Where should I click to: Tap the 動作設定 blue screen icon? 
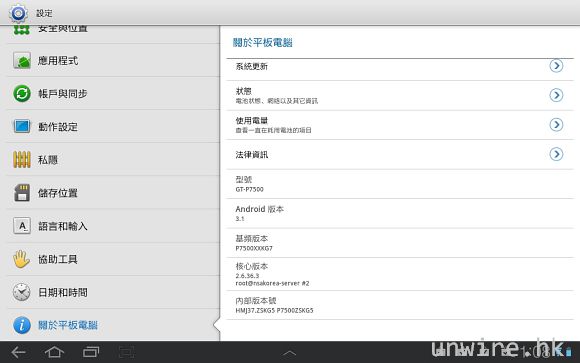pos(22,127)
